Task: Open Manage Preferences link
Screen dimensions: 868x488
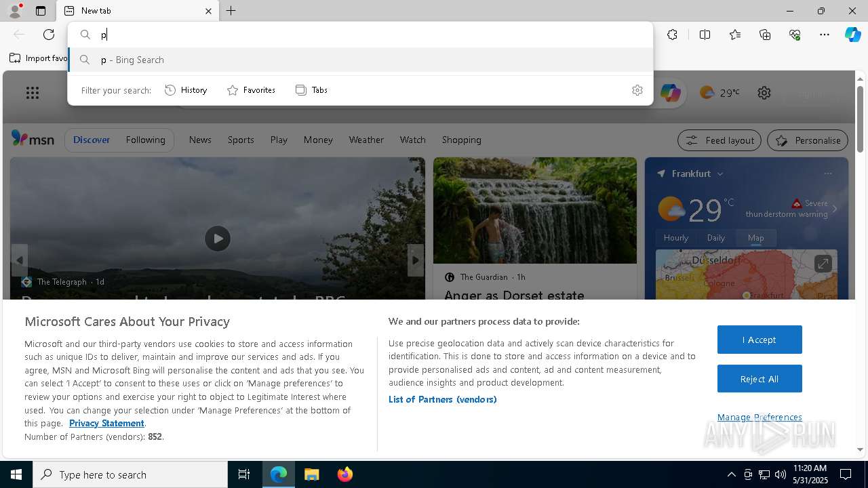Action: point(759,417)
